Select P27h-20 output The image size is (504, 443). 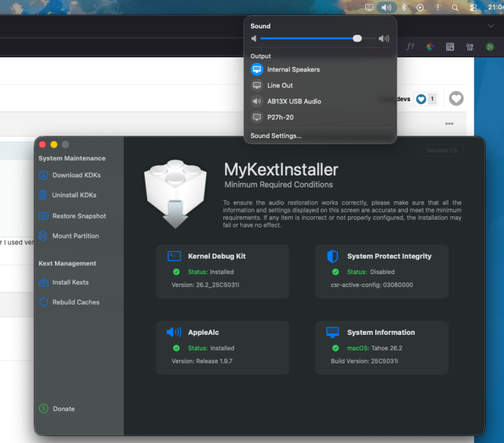[x=320, y=118]
